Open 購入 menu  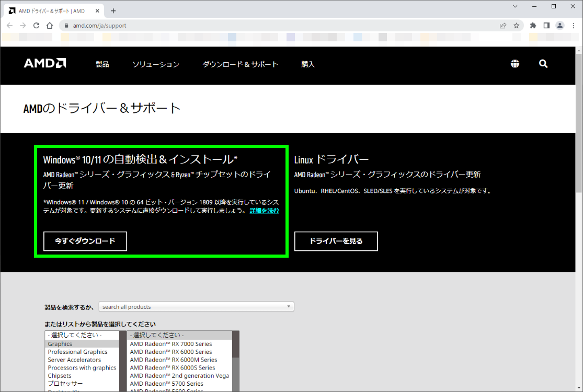click(308, 64)
